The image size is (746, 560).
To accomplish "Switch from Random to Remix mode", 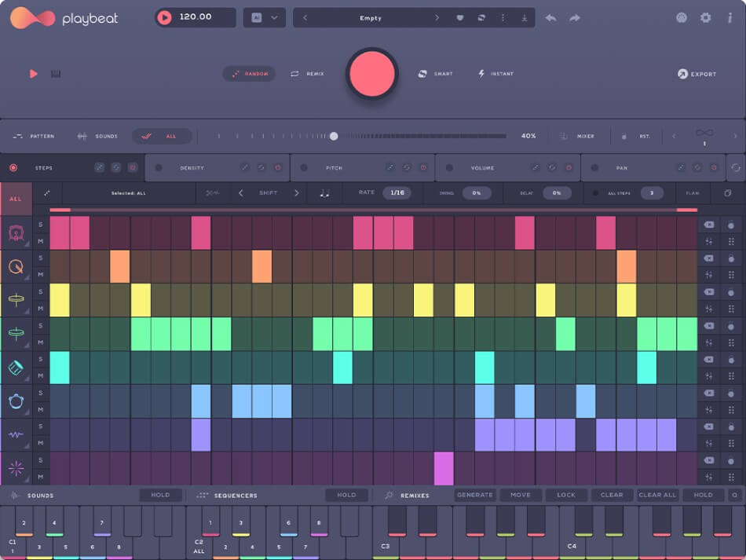I will [x=308, y=73].
